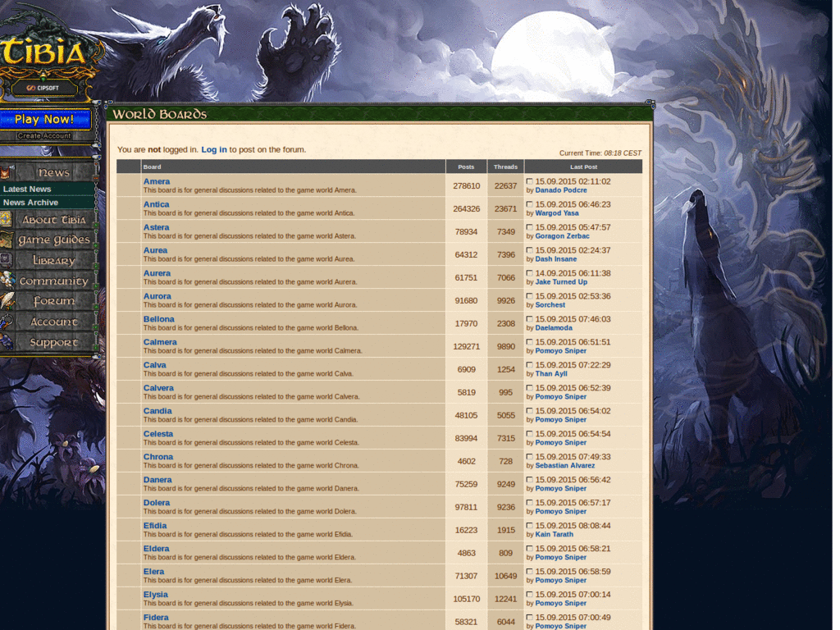The image size is (840, 630).
Task: Click the Play Now! button
Action: pyautogui.click(x=45, y=120)
